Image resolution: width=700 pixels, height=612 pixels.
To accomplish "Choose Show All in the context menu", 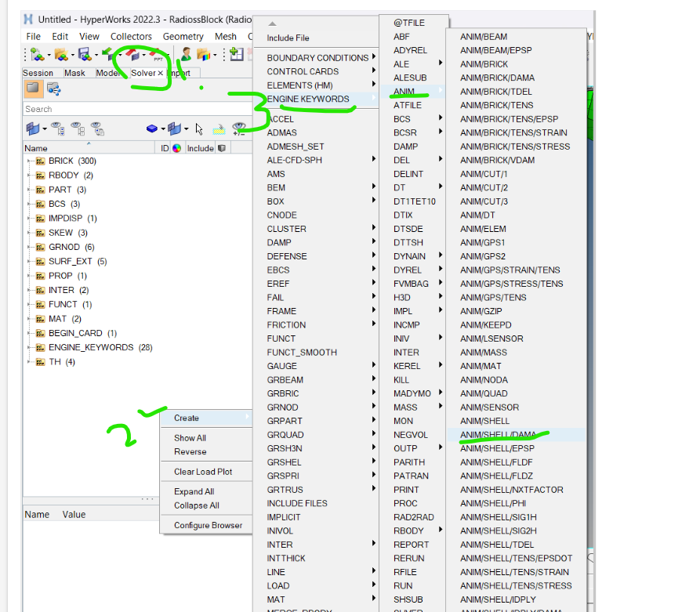I will click(x=206, y=438).
